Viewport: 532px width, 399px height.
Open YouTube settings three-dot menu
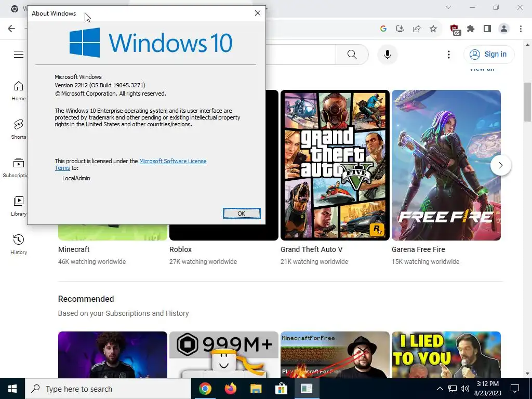tap(449, 54)
